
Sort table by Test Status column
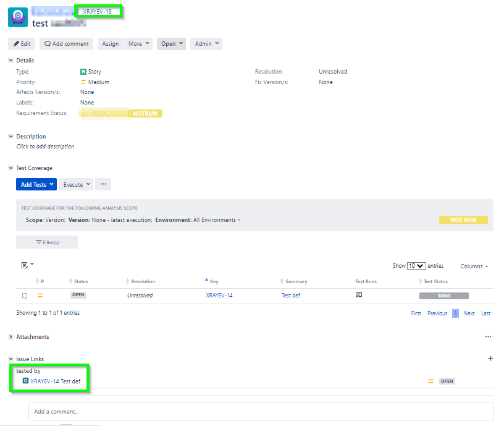433,281
